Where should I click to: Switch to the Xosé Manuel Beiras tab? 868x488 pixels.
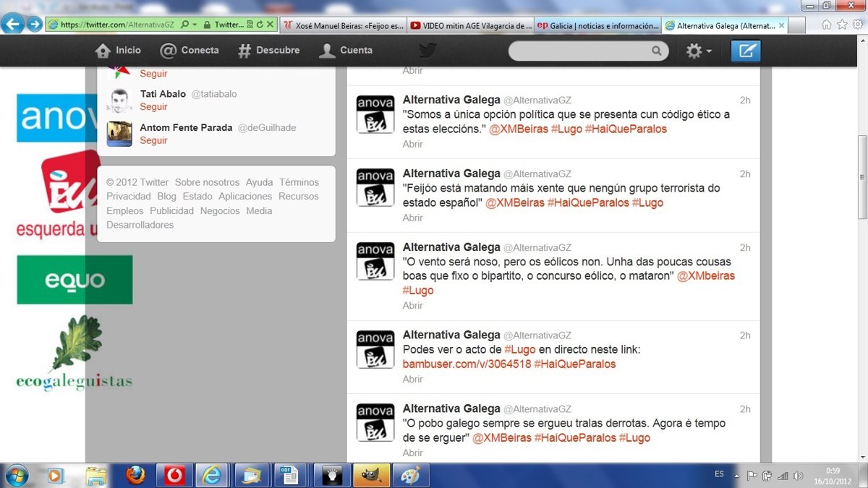[344, 25]
